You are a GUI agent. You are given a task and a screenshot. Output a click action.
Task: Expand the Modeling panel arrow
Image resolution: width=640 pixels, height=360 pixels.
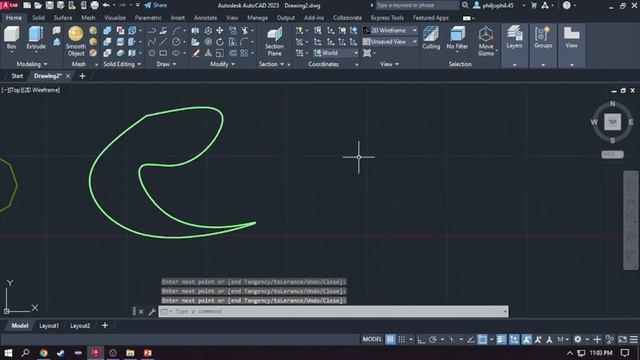click(x=45, y=64)
